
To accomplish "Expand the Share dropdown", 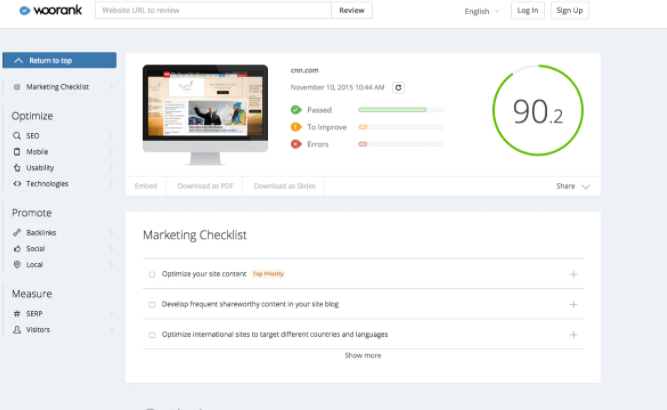I will point(573,186).
